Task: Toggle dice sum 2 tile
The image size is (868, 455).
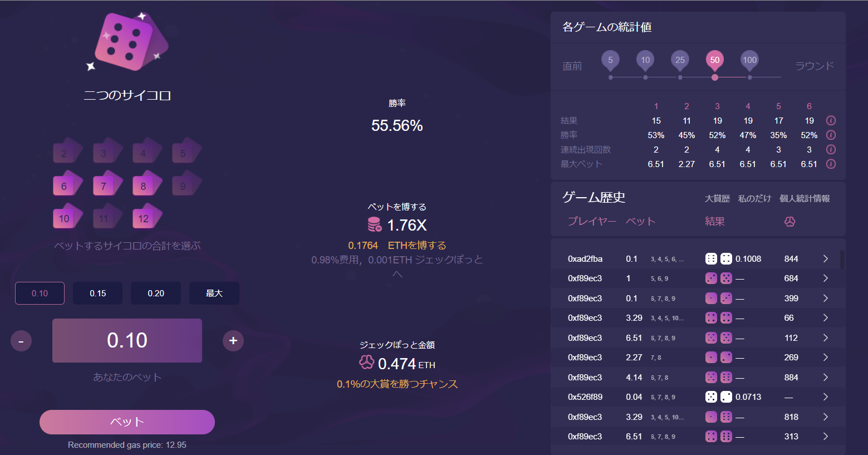Action: (x=67, y=151)
